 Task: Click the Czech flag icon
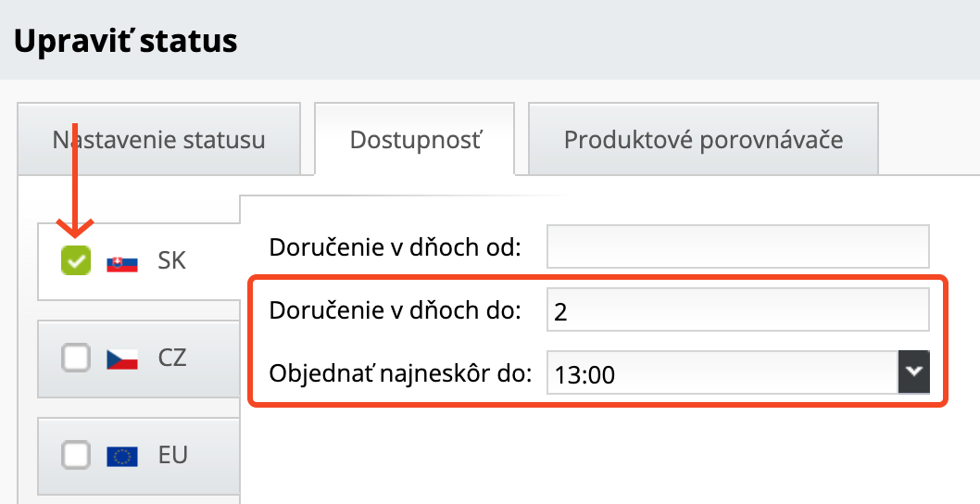pyautogui.click(x=122, y=359)
